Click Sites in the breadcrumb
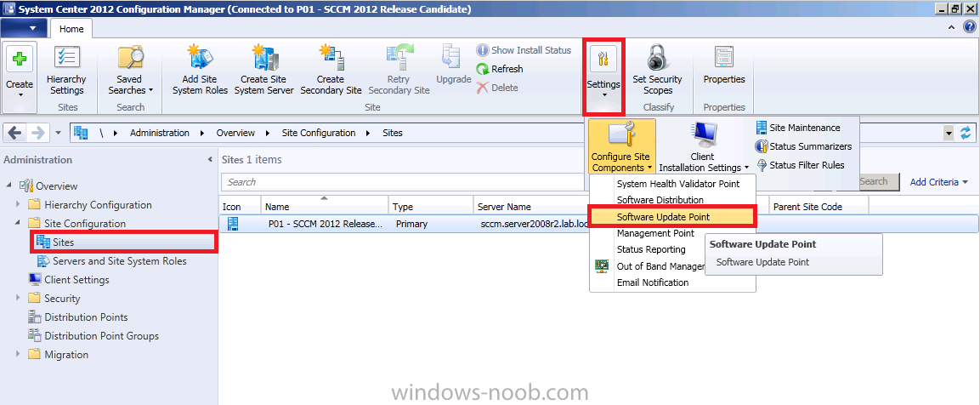Screen dimensions: 980x405 click(393, 133)
